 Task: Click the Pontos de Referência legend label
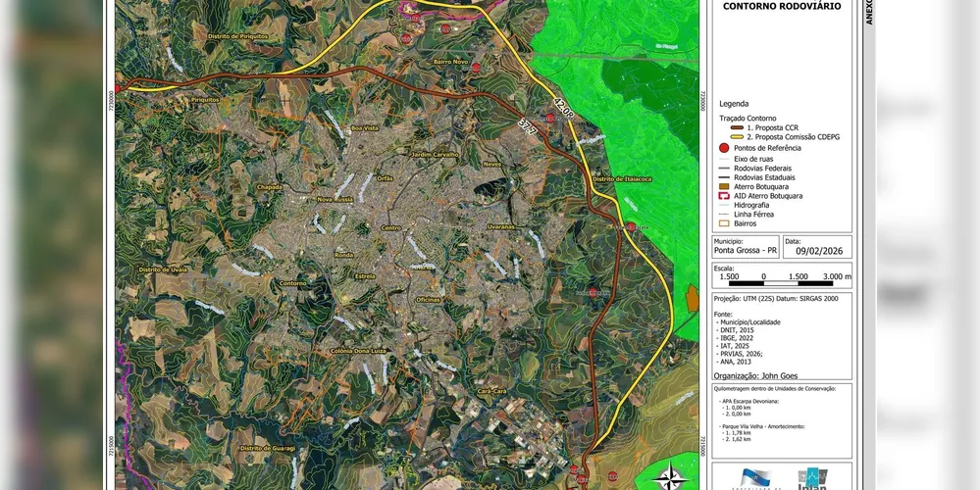point(767,148)
